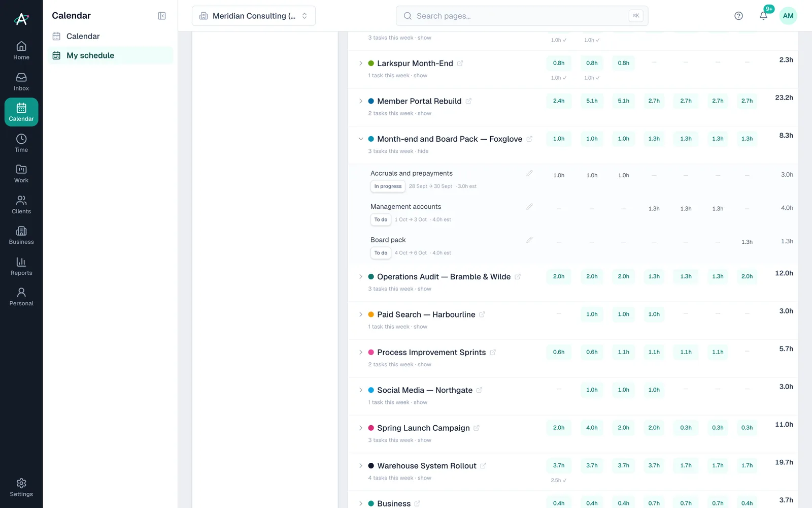This screenshot has height=508, width=812.
Task: Open the Clients section icon
Action: pyautogui.click(x=21, y=205)
